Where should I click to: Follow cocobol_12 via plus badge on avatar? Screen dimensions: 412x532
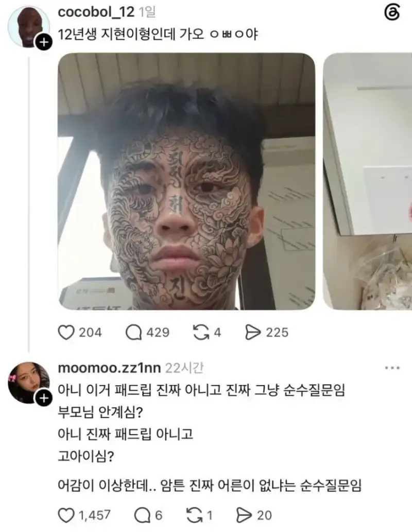[44, 42]
